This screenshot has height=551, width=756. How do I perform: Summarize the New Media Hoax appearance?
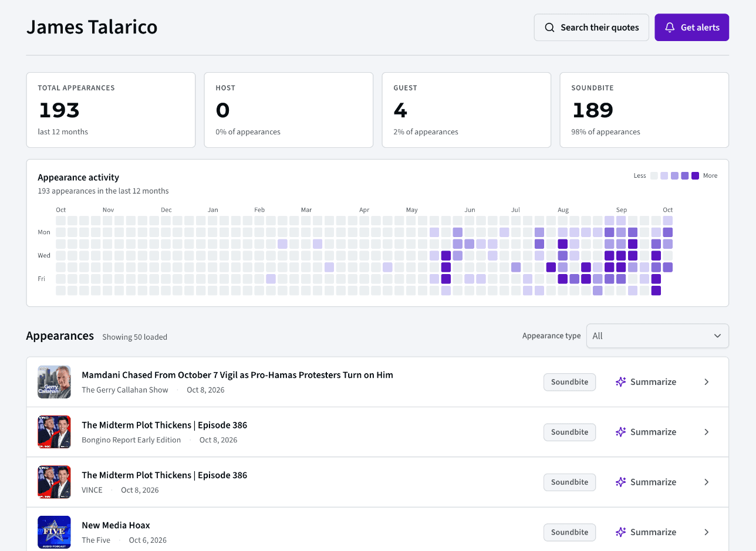(x=646, y=532)
